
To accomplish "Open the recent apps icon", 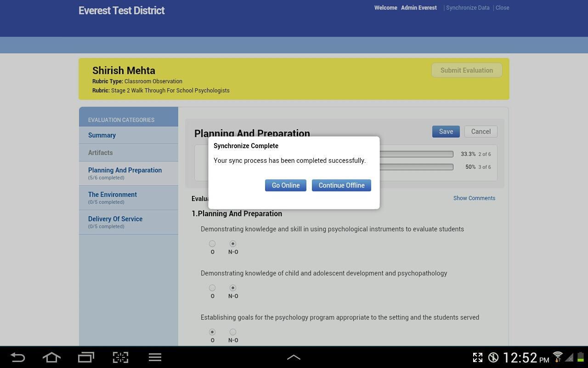I will click(86, 357).
